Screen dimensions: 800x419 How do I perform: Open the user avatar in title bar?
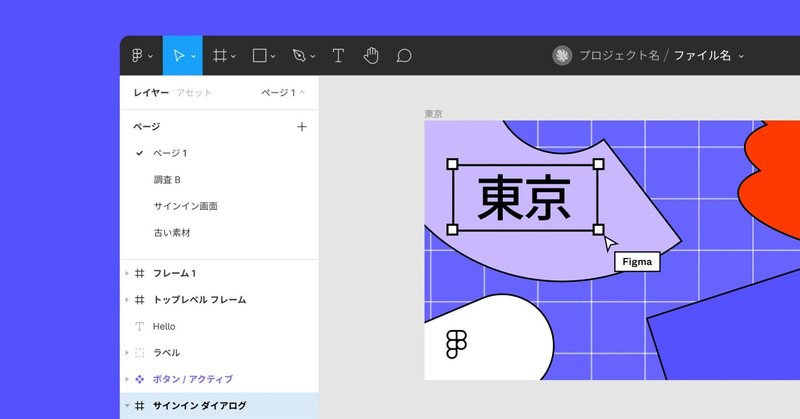562,55
